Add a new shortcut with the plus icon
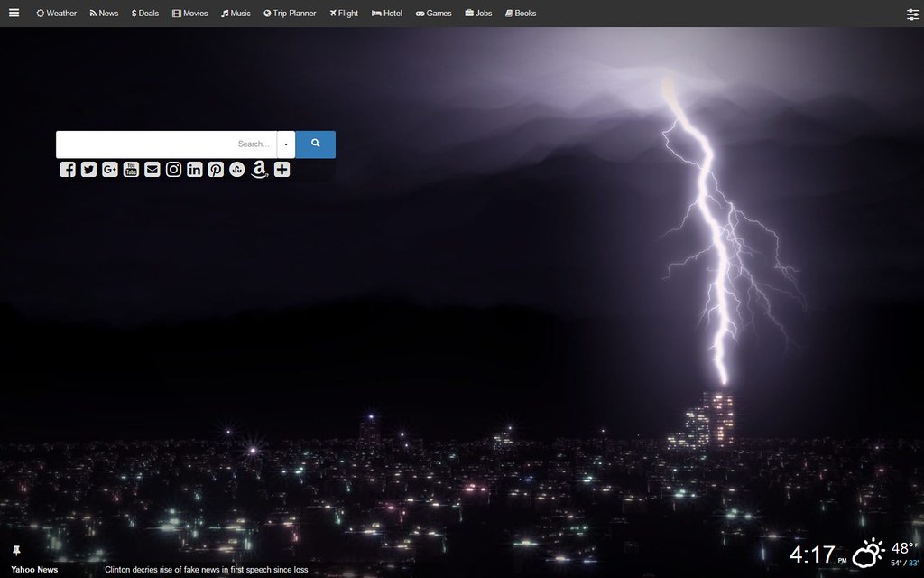 [x=282, y=170]
